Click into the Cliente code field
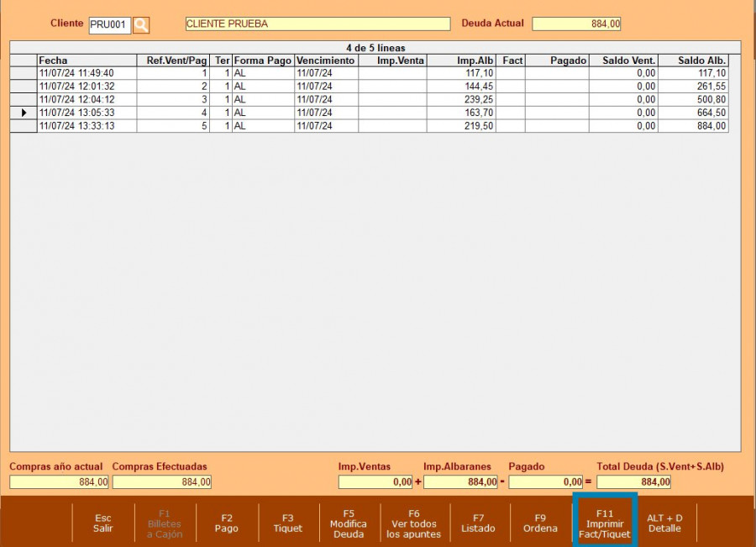 point(109,24)
